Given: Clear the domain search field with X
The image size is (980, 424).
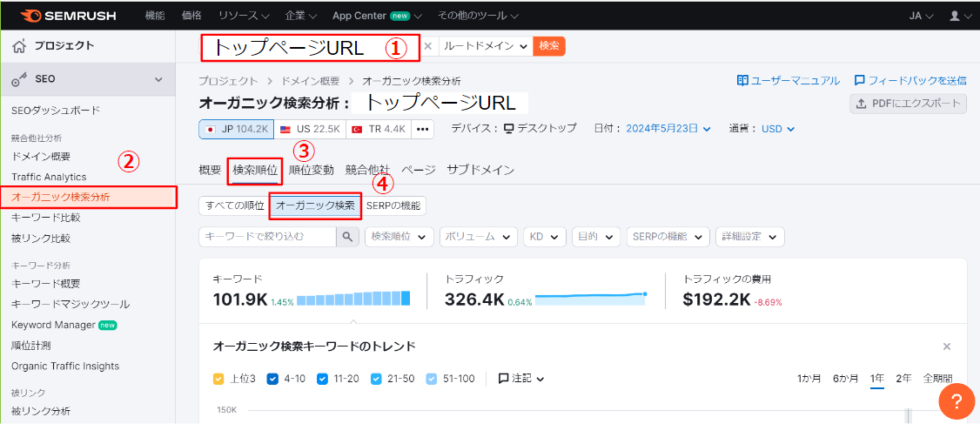Looking at the screenshot, I should (427, 46).
